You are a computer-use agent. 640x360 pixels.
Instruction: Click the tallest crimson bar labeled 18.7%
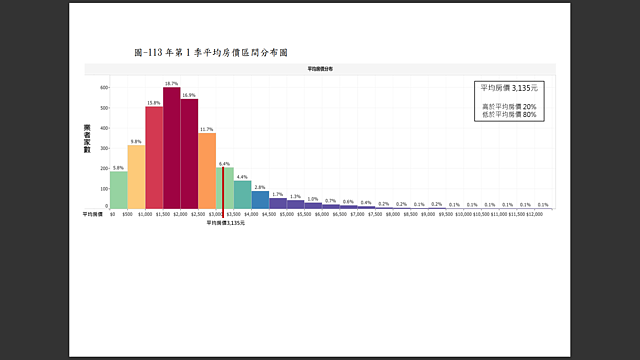(171, 148)
